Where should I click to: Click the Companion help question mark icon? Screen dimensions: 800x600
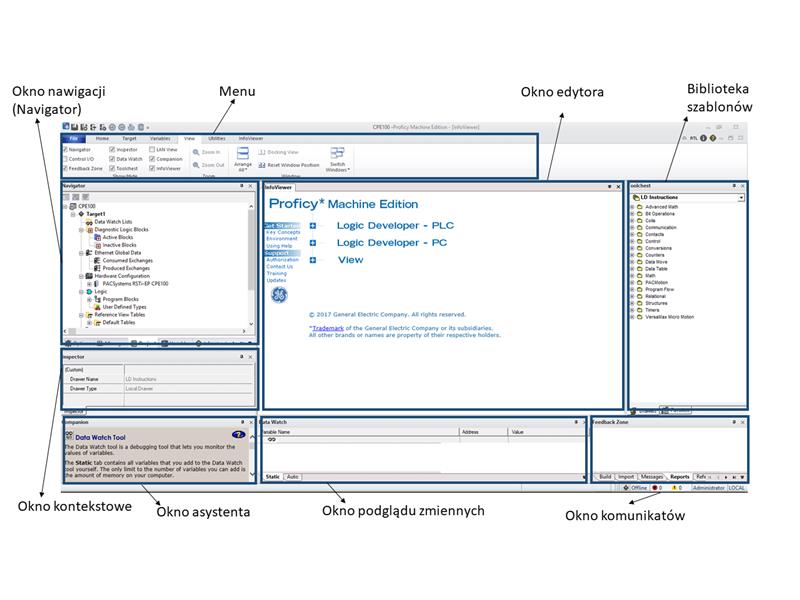[x=238, y=435]
